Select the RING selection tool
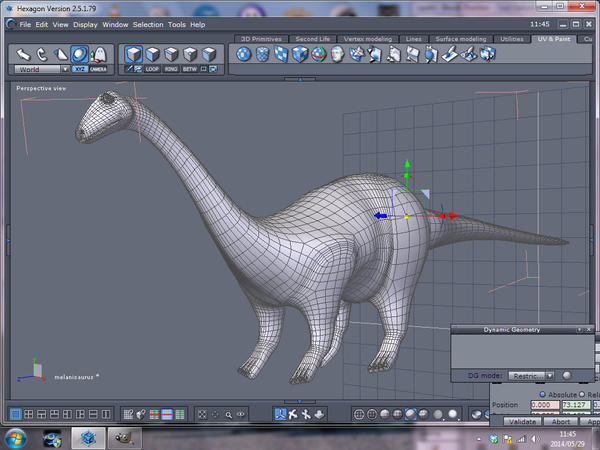 172,70
